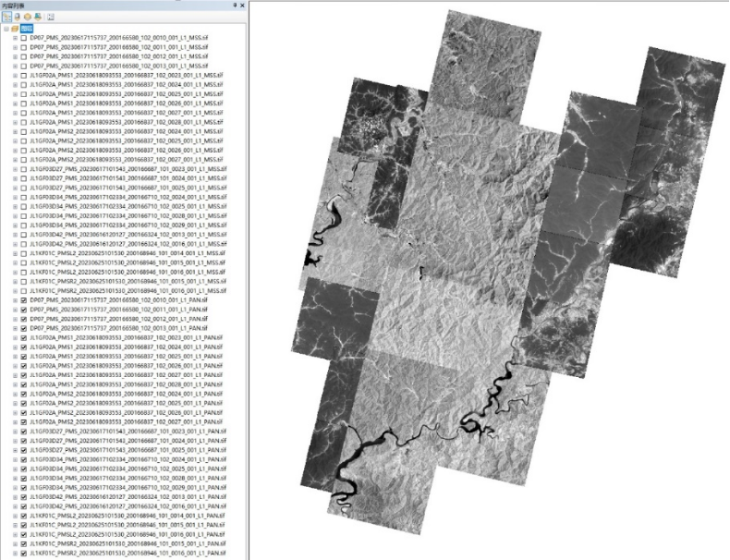
Task: Expand layer JL1KF01C_PMSL2 101_0014 PAN.tif
Action: pyautogui.click(x=15, y=516)
